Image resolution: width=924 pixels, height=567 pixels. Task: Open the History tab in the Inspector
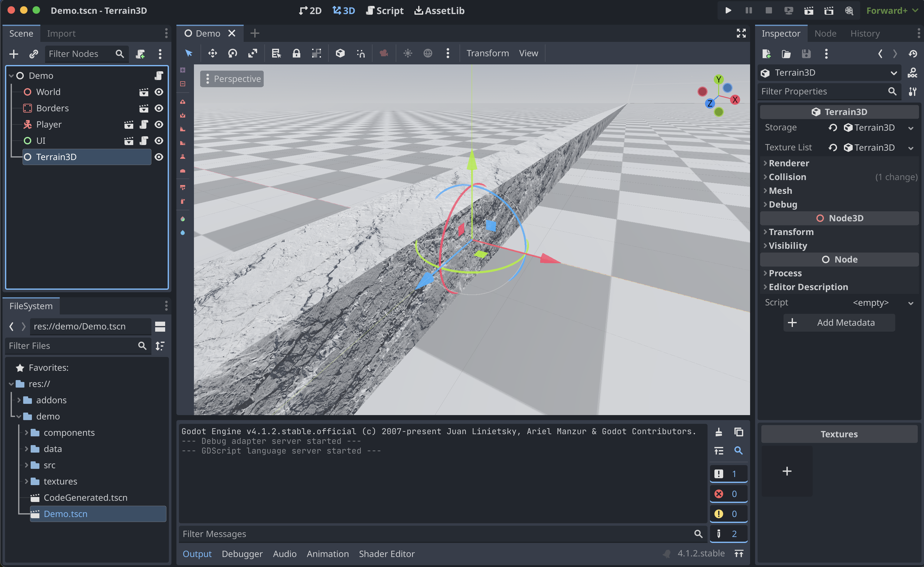[865, 33]
